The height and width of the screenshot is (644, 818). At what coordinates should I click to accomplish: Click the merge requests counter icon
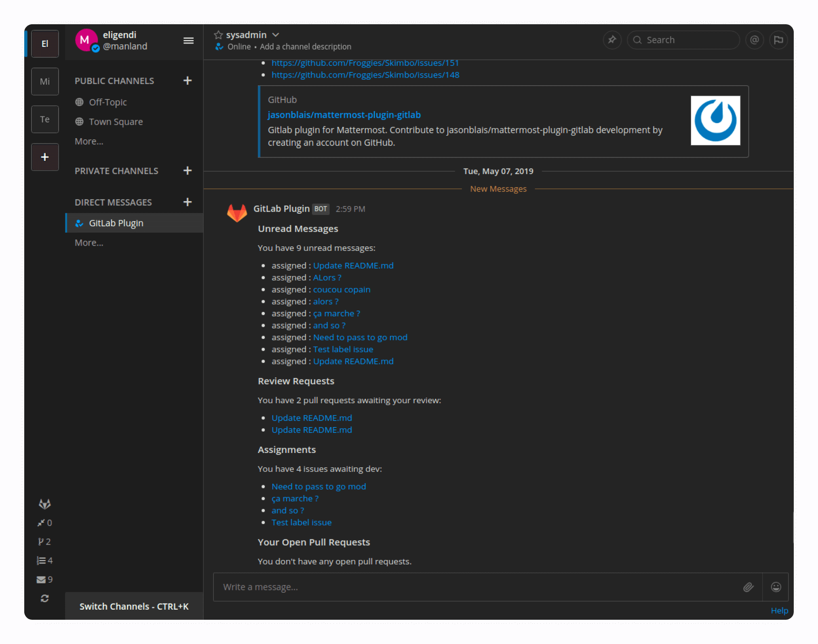point(42,522)
